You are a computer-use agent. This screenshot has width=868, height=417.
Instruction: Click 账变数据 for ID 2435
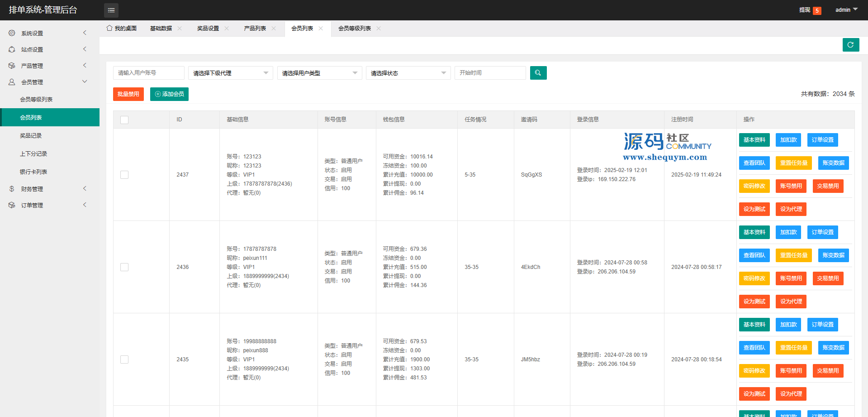834,348
